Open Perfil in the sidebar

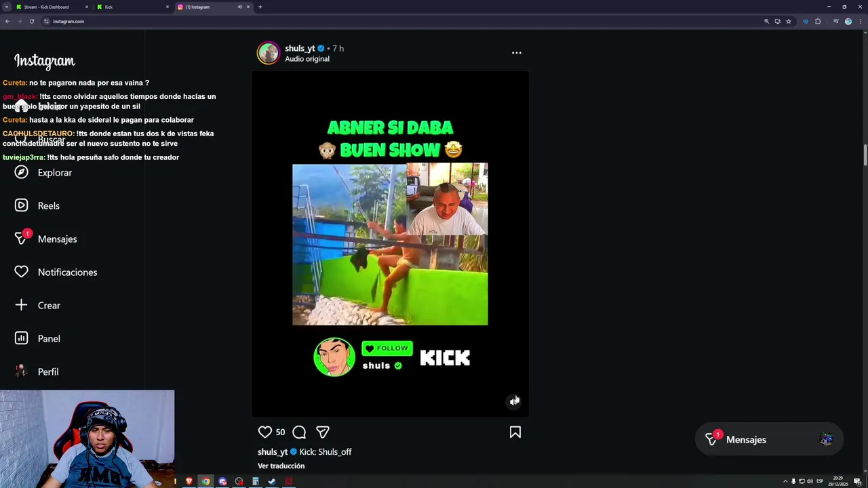pos(37,371)
